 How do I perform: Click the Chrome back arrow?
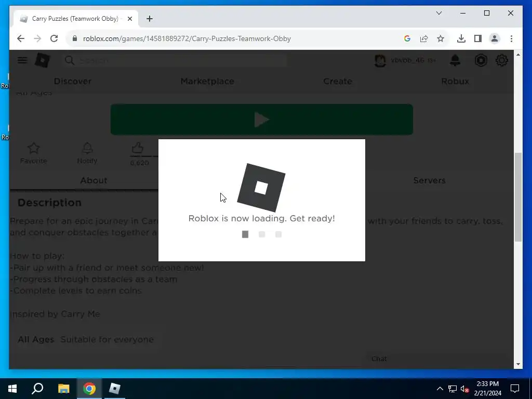[21, 38]
